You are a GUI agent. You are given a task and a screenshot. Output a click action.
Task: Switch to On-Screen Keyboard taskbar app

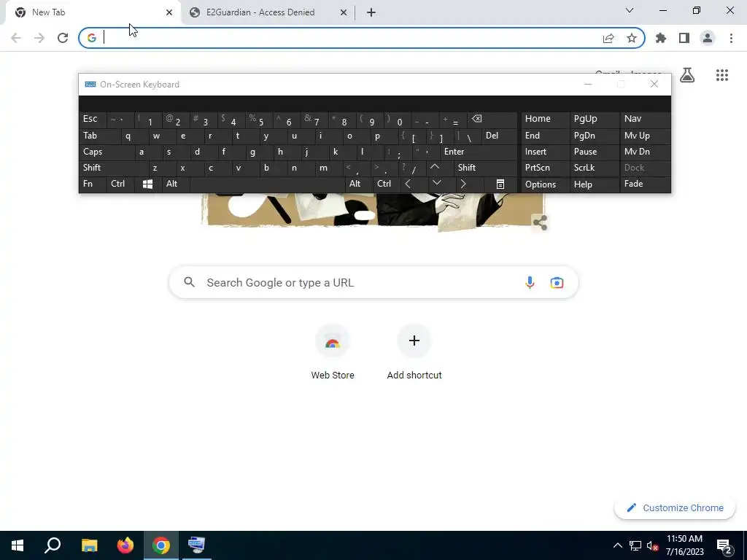[196, 545]
